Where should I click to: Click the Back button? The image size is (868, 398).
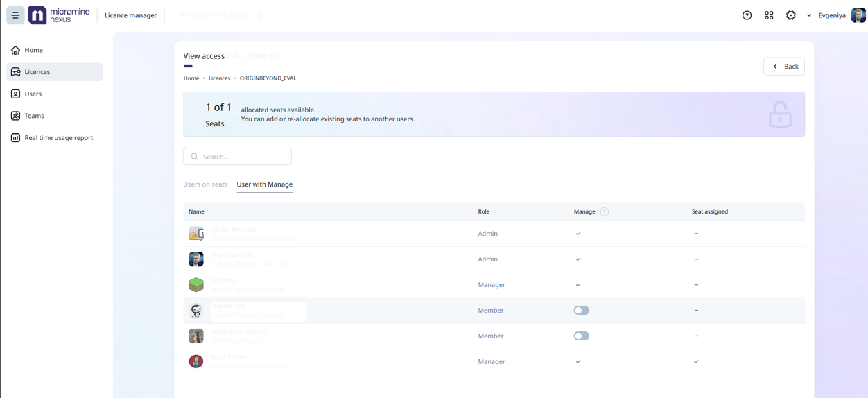(784, 67)
